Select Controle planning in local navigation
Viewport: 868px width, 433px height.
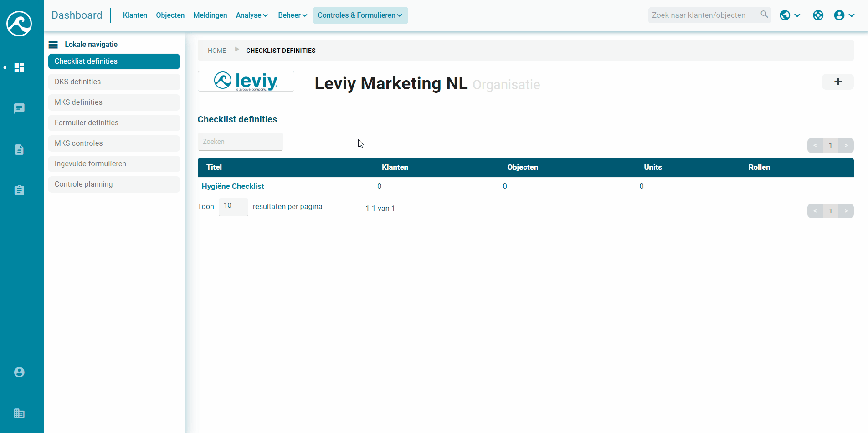(x=114, y=184)
